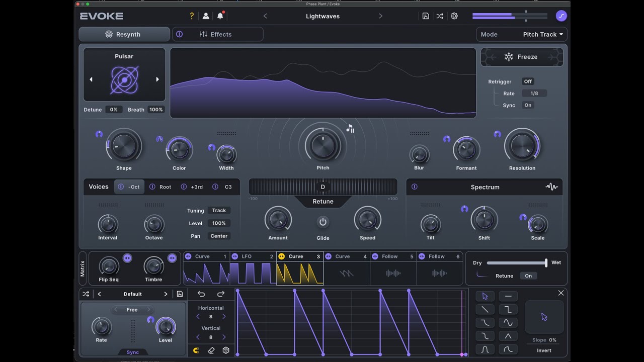The image size is (644, 362).
Task: Select modulator slot Curve 4
Action: pos(347,268)
